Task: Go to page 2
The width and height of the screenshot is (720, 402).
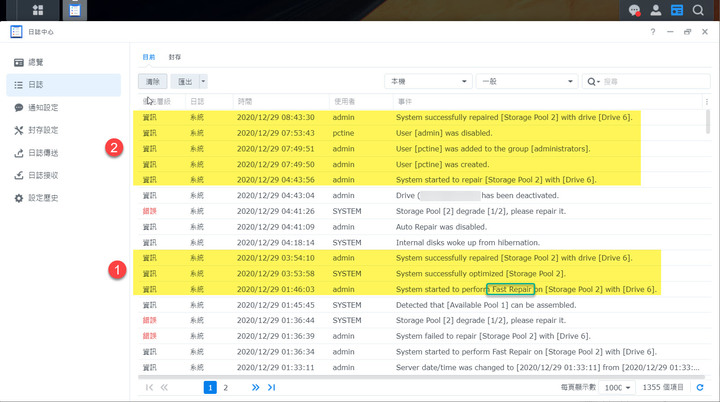Action: point(225,387)
